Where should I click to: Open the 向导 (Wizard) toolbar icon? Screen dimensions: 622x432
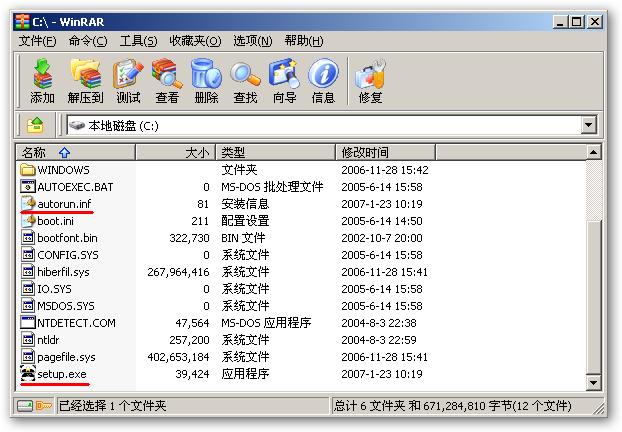coord(285,80)
